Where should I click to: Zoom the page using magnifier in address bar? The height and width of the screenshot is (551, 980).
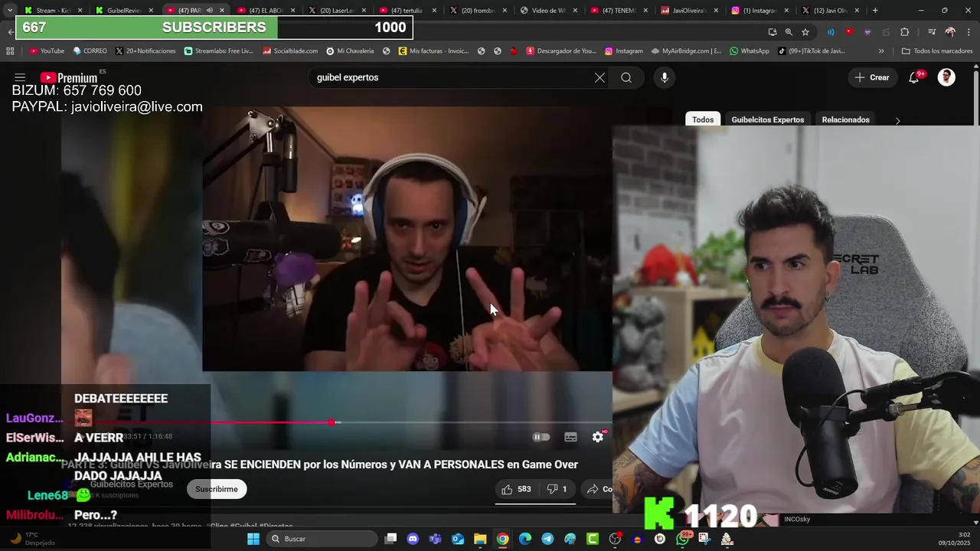tap(789, 32)
